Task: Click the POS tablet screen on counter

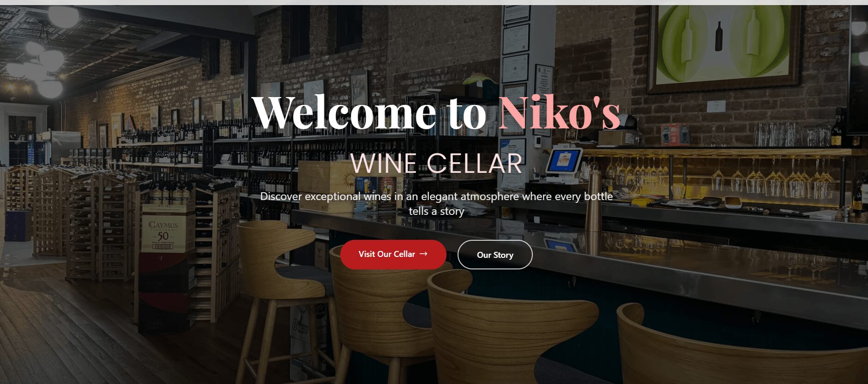Action: click(563, 161)
